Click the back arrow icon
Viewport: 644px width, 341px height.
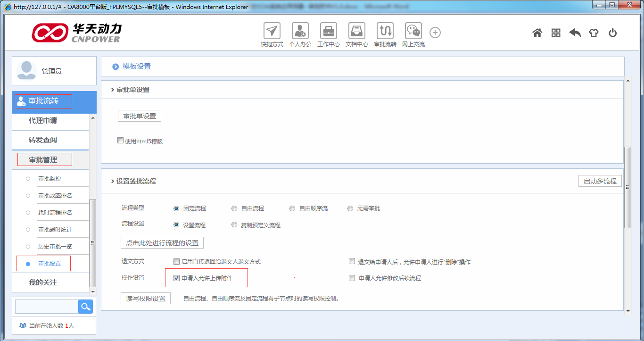tap(575, 33)
